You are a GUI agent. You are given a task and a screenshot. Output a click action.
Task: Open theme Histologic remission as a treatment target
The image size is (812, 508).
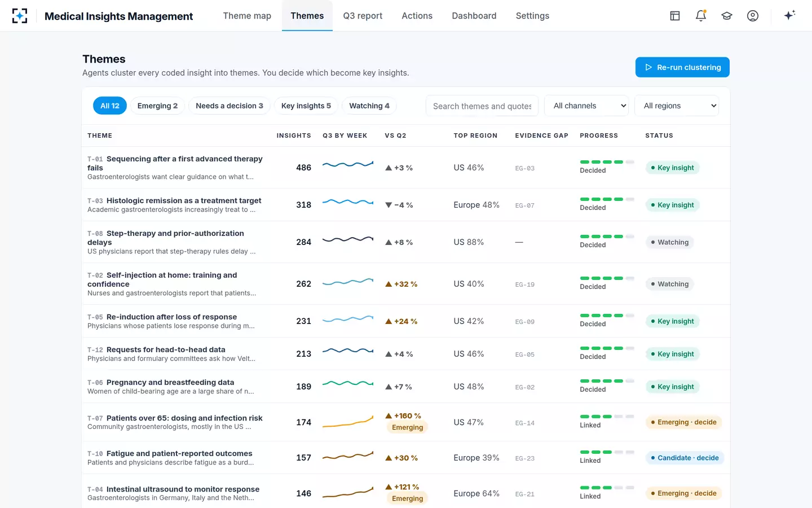184,200
